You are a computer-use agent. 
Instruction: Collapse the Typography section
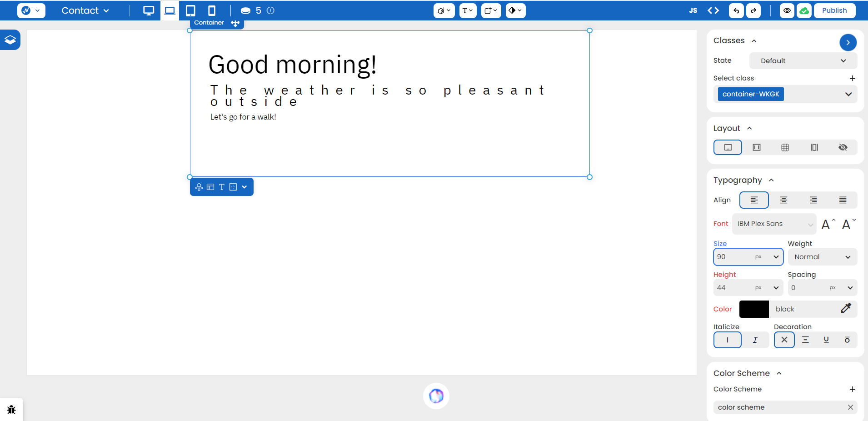click(x=771, y=180)
